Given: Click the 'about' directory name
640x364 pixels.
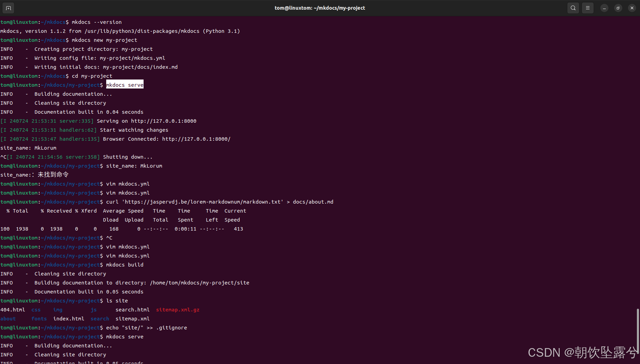Looking at the screenshot, I should (8, 319).
